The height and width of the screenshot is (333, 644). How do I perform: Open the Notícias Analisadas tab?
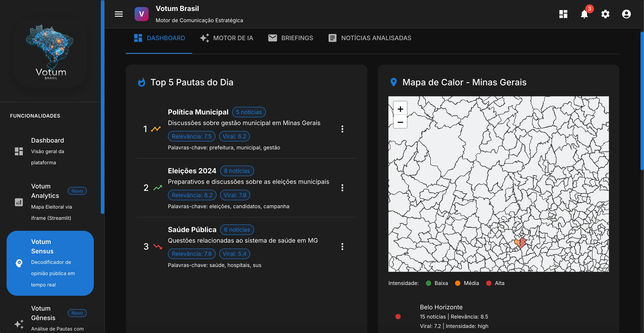tap(370, 38)
